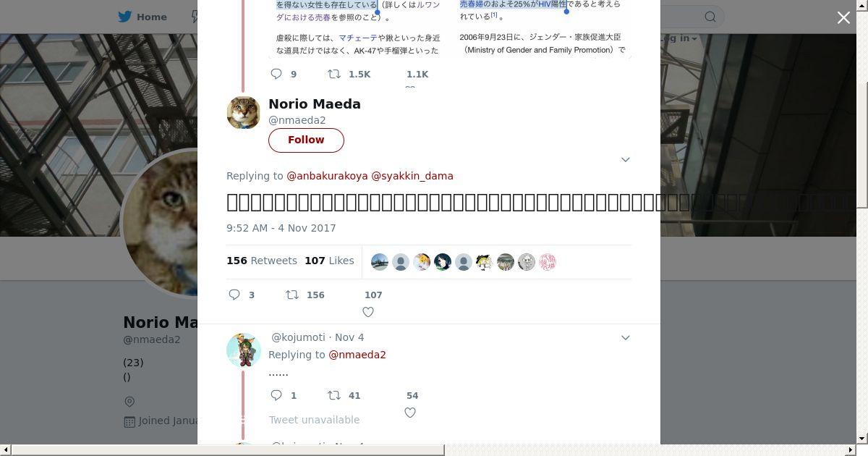Image resolution: width=868 pixels, height=456 pixels.
Task: Reply to the @kojumoti tweet
Action: 276,395
